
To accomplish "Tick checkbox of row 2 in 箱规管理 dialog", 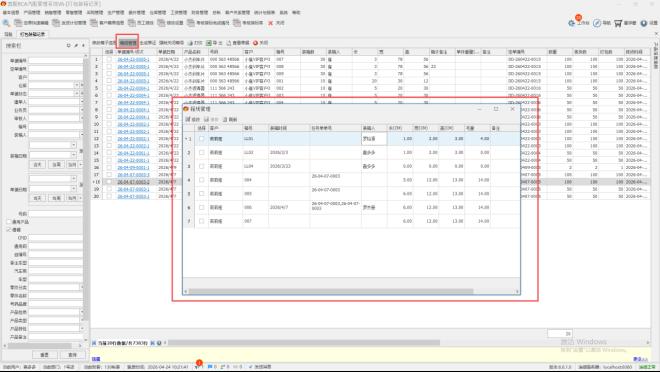I will click(x=202, y=153).
